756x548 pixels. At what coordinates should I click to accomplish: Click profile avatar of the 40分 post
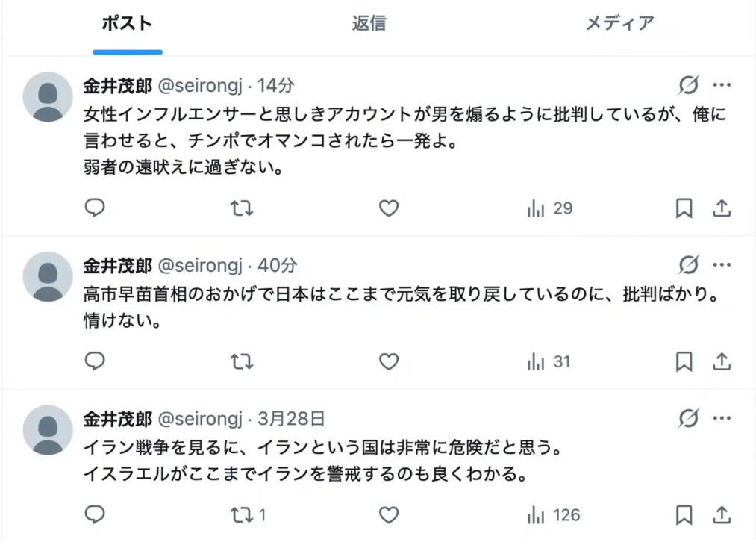click(x=49, y=277)
